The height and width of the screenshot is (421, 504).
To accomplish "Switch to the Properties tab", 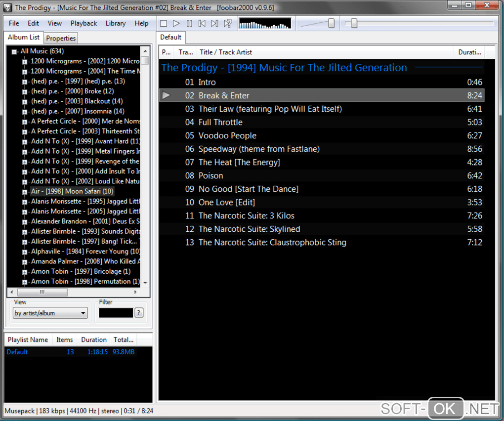I will pos(61,38).
